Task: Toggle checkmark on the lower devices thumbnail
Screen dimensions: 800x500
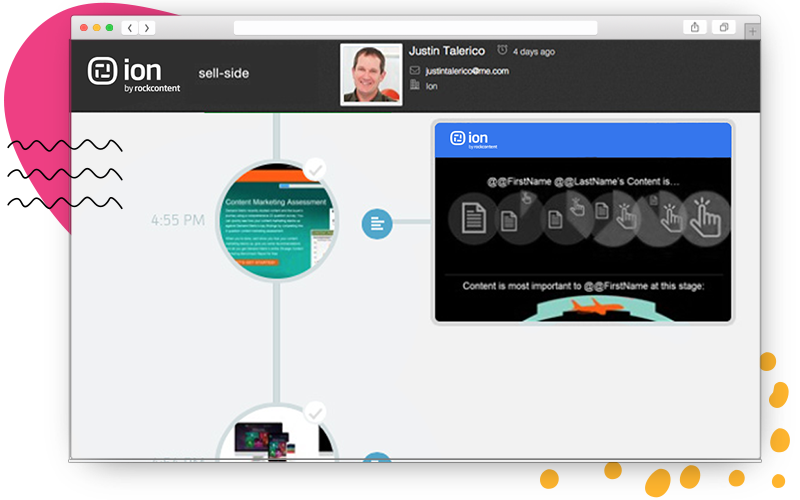Action: coord(316,412)
